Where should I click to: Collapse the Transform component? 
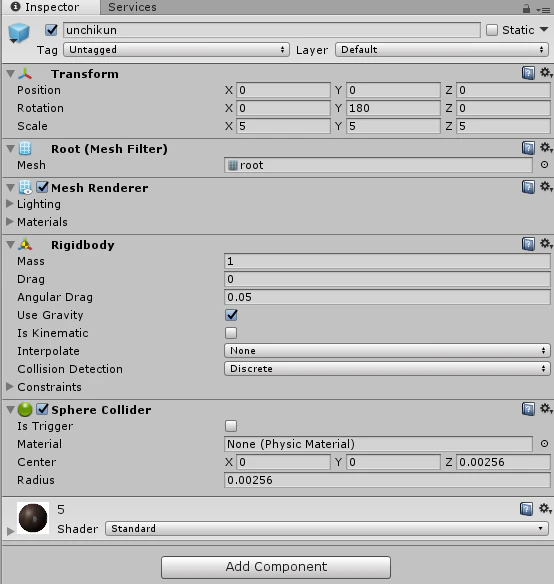tap(10, 74)
